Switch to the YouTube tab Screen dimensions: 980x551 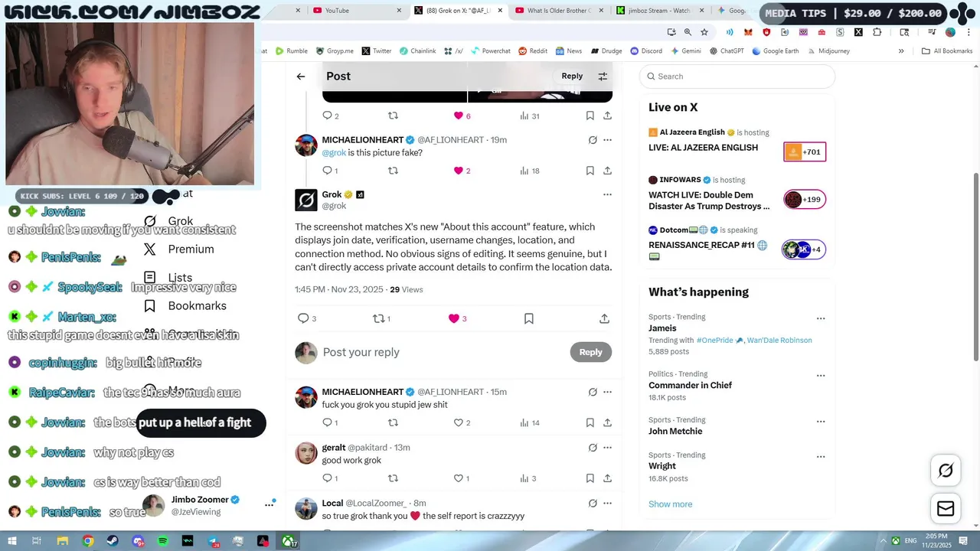click(x=352, y=11)
